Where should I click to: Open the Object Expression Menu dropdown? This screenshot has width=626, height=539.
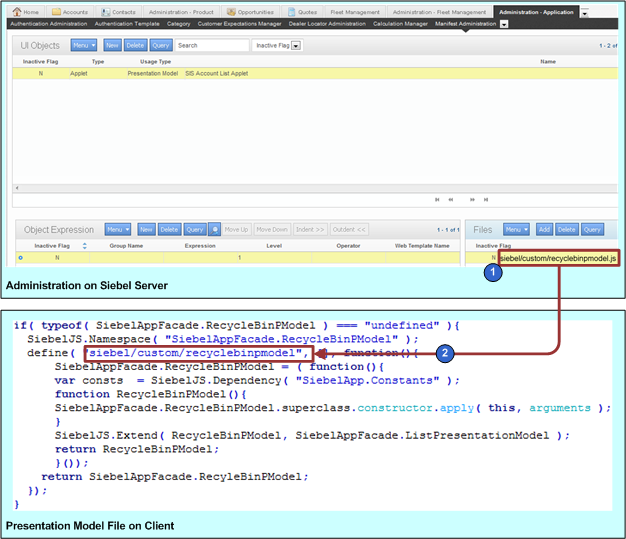click(118, 230)
